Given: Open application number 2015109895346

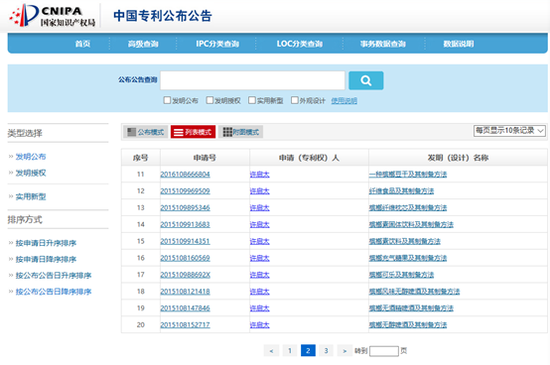Looking at the screenshot, I should (x=185, y=208).
